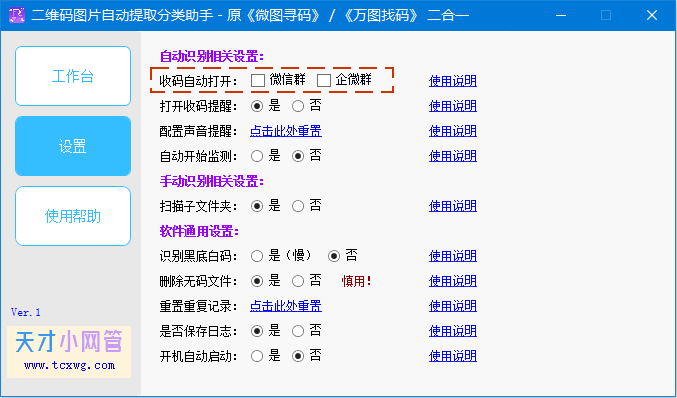The image size is (677, 398).
Task: Open 使用说明 for 收码自动打开
Action: click(x=452, y=81)
